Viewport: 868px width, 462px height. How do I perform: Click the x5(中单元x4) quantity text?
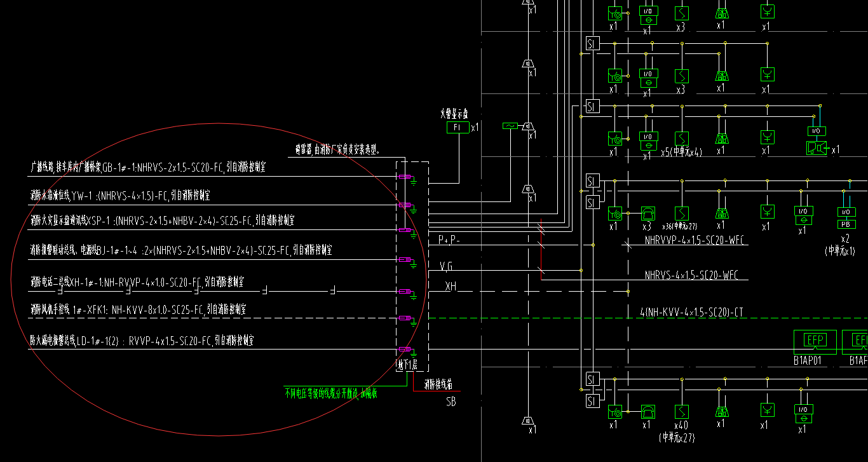pyautogui.click(x=681, y=153)
